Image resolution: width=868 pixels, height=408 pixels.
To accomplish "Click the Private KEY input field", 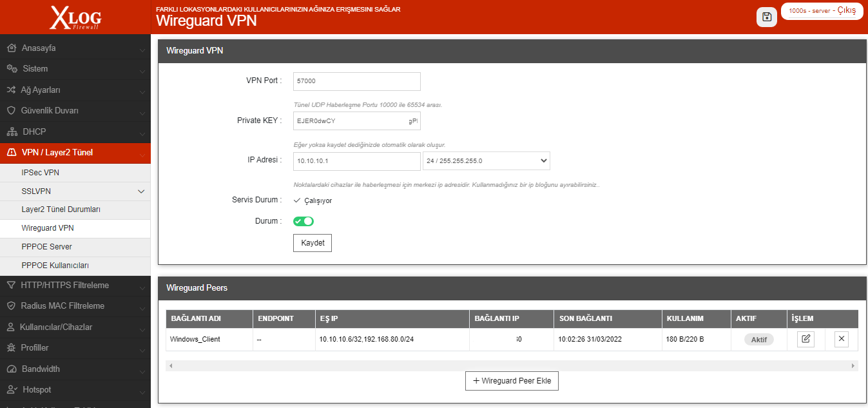I will click(x=357, y=121).
